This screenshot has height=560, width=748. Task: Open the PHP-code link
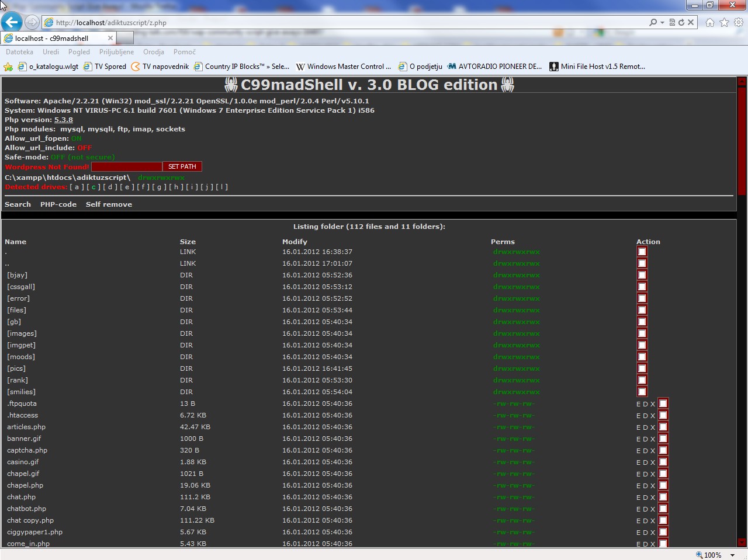[58, 204]
